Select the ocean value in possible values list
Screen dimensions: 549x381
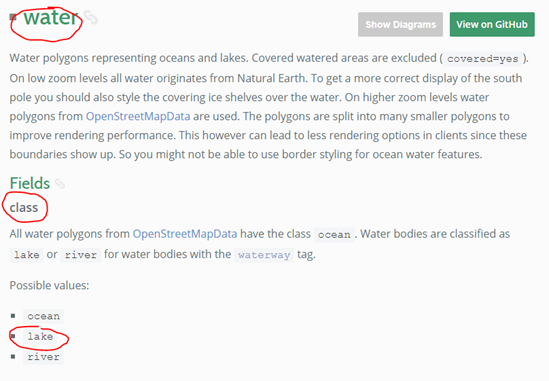(x=43, y=316)
